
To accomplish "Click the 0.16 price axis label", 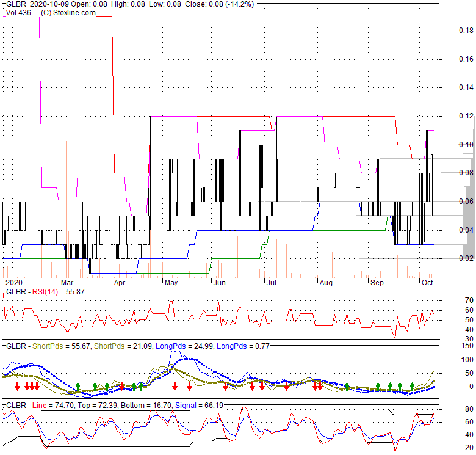I will pos(466,59).
